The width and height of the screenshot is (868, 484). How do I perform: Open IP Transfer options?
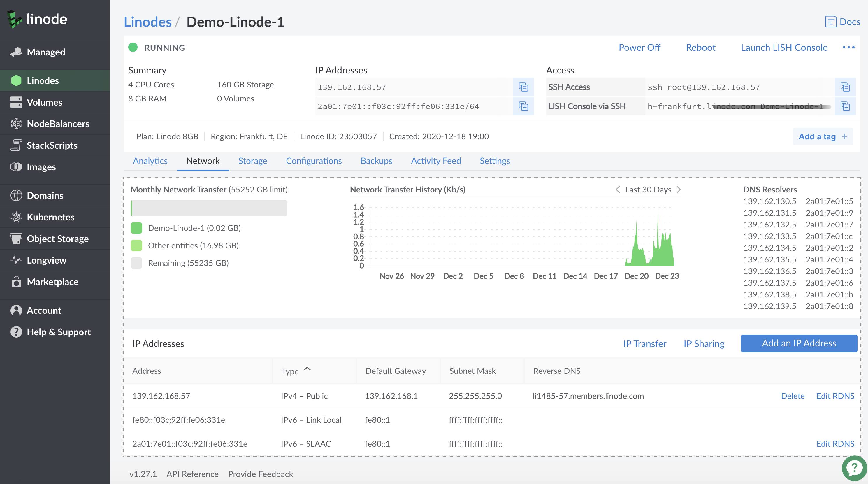pyautogui.click(x=644, y=343)
